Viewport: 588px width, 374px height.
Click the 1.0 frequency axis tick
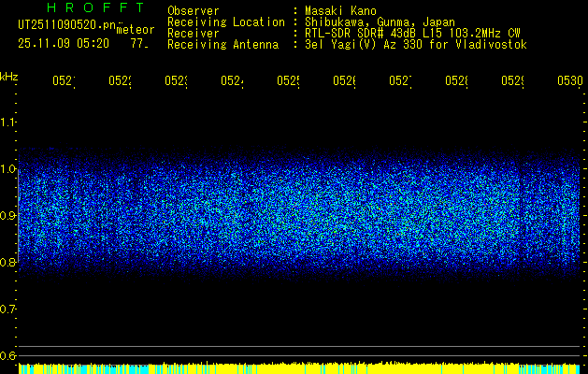[8, 169]
